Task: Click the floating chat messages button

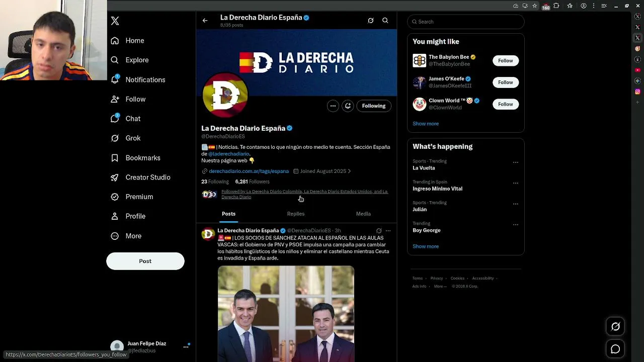Action: [615, 349]
